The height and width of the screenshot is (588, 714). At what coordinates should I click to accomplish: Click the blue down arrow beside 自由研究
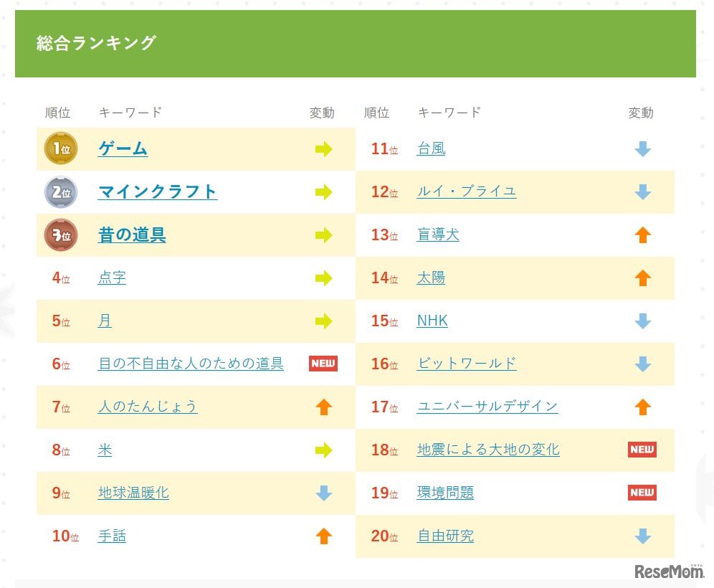642,536
